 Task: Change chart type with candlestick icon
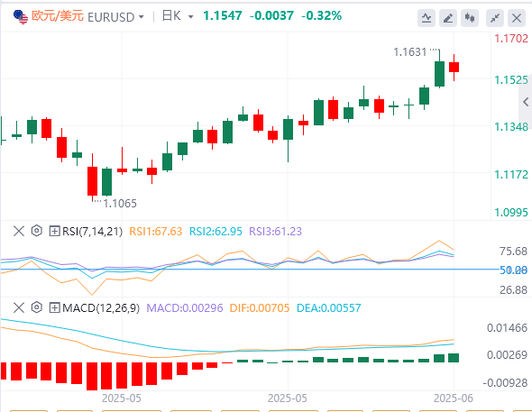pyautogui.click(x=470, y=18)
